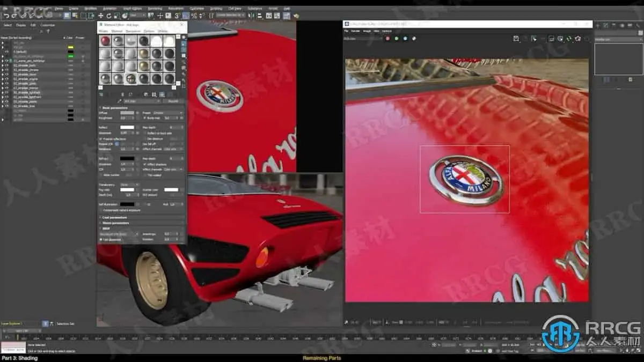Activate the Select and Rotate tool
The width and height of the screenshot is (644, 362).
click(109, 16)
